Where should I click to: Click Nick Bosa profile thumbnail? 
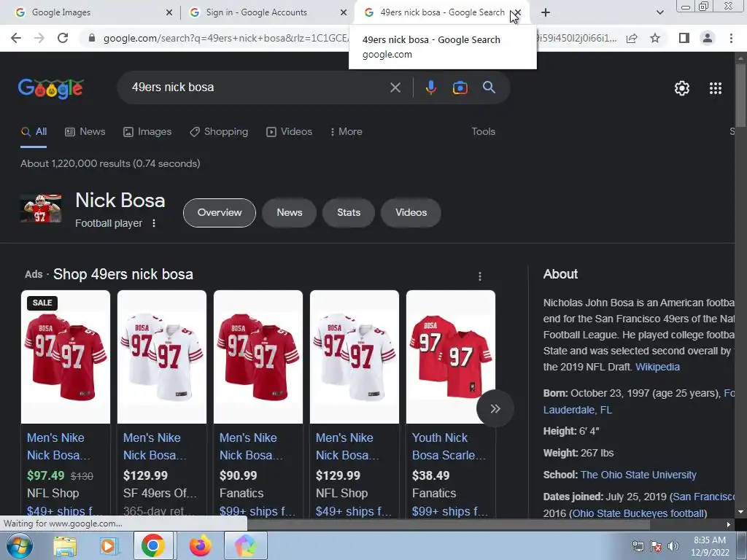pos(41,208)
